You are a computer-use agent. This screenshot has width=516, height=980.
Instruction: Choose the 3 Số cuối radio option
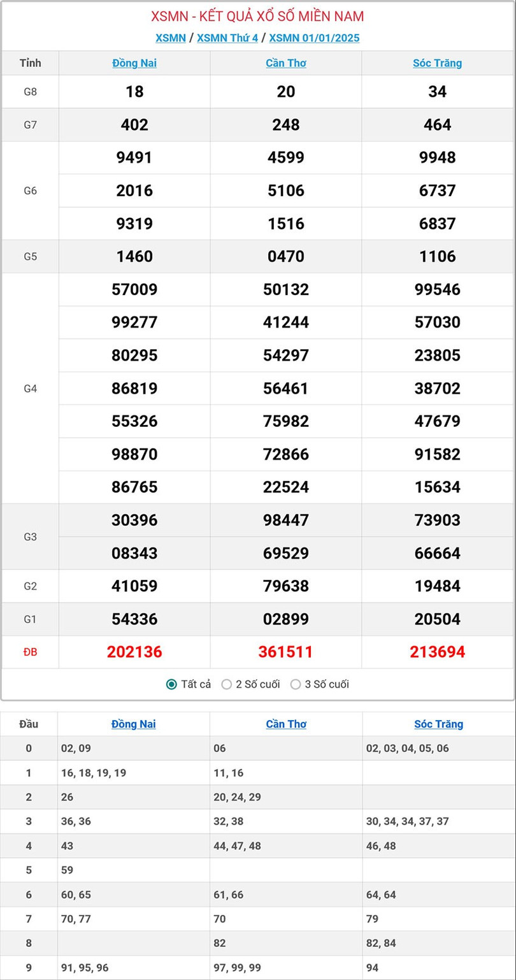coord(296,684)
